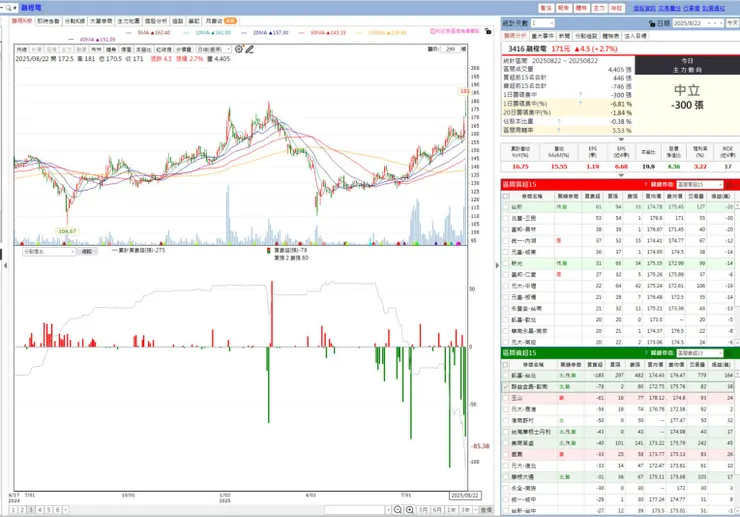The height and width of the screenshot is (517, 740).
Task: Open the help icon beside 佔股本比重
Action: pos(559,121)
